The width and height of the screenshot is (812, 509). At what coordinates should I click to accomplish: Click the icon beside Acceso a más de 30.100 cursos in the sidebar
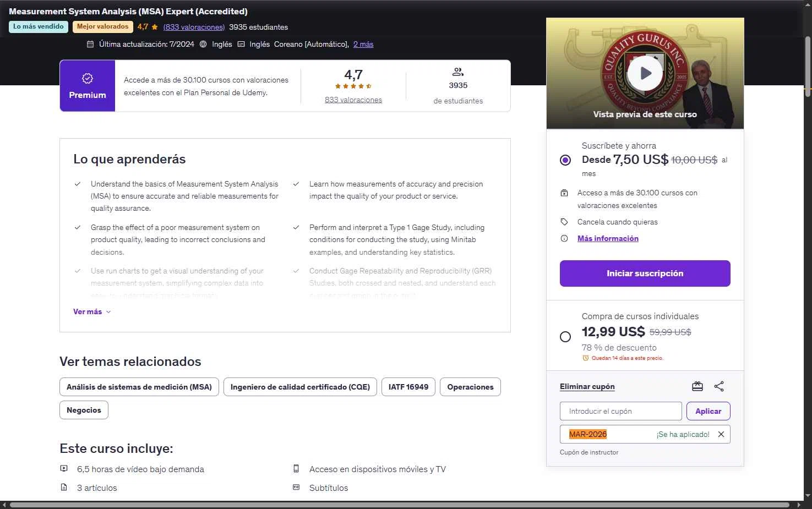click(x=564, y=193)
